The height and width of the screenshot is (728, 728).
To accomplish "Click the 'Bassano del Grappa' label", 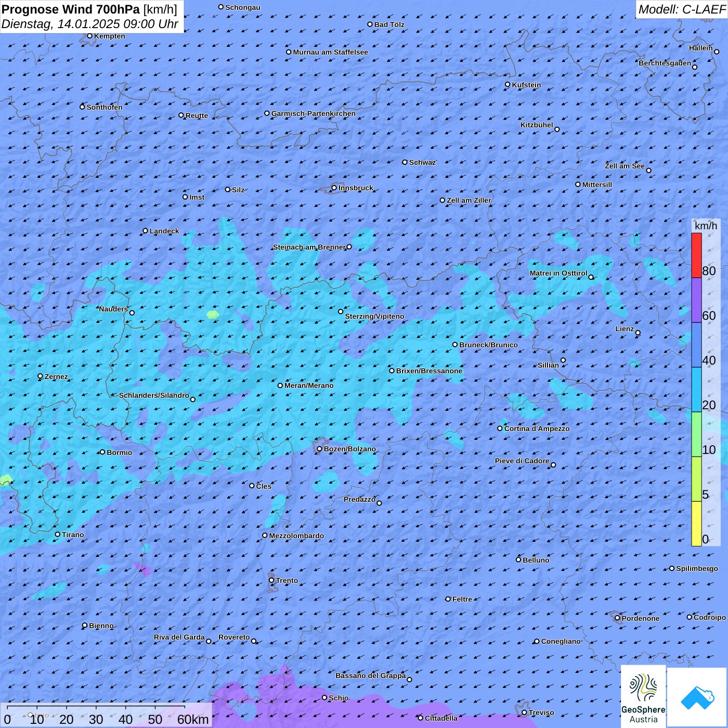I will (370, 675).
